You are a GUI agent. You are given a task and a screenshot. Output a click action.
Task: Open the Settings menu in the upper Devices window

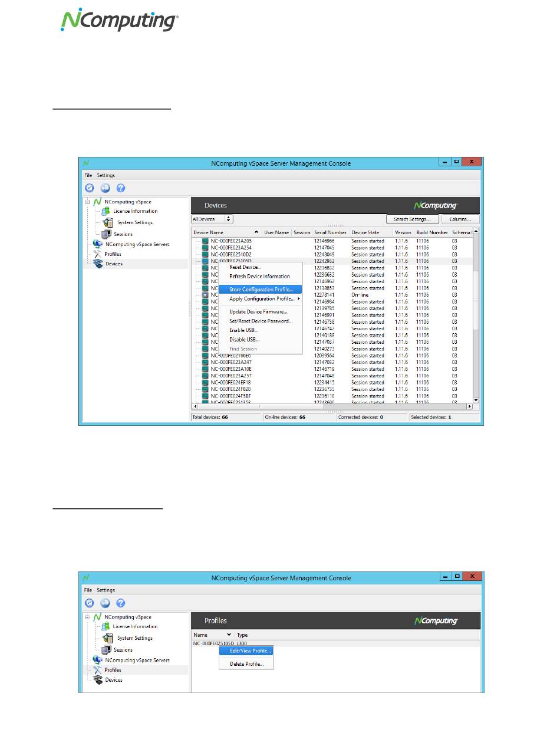click(x=106, y=175)
